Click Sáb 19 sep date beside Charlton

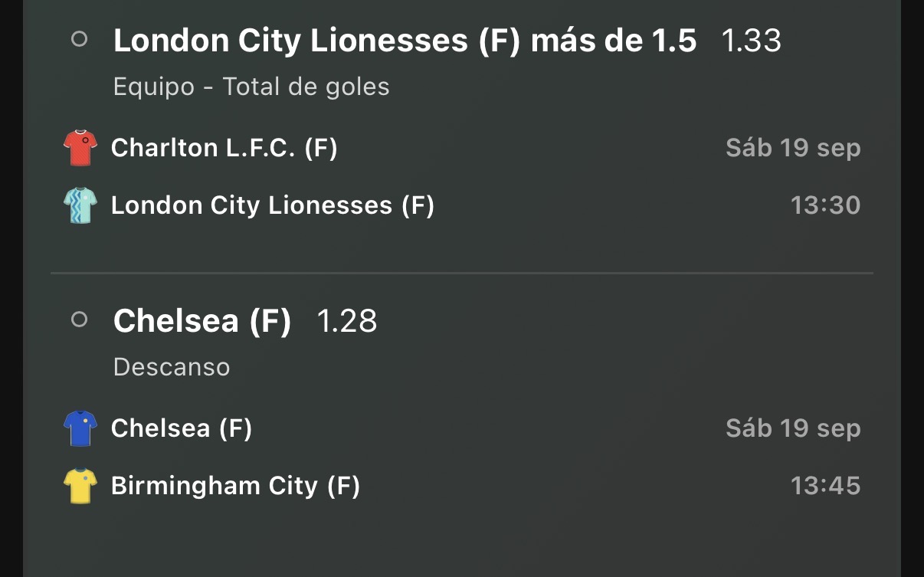tap(793, 148)
